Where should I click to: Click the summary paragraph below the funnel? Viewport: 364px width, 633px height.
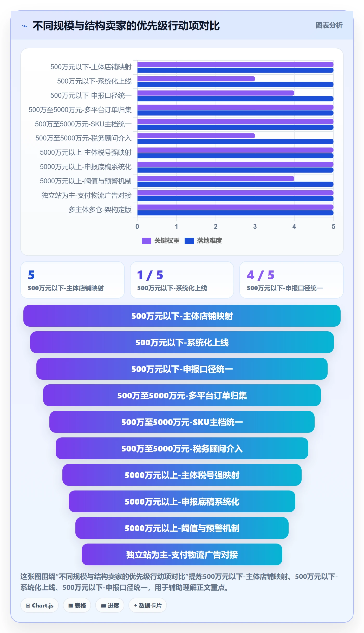click(x=179, y=582)
